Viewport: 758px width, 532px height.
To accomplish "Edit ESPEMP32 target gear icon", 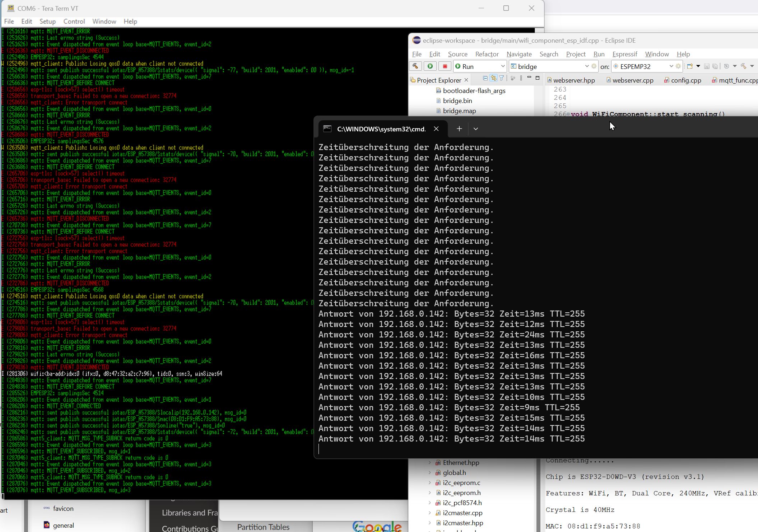I will (x=678, y=66).
